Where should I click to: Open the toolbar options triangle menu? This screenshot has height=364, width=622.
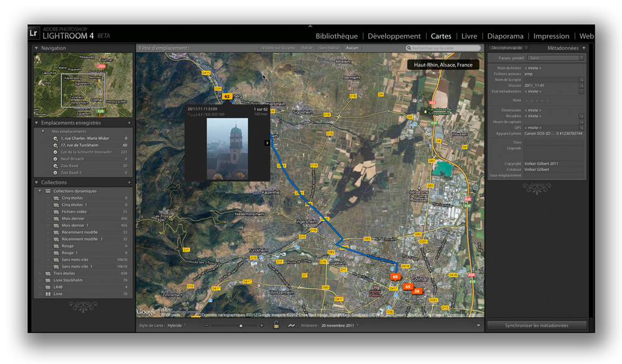[x=478, y=325]
